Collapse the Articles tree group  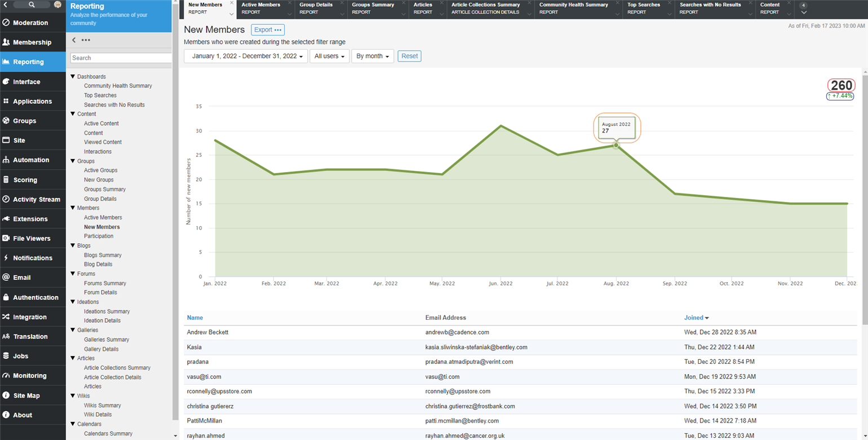[73, 358]
